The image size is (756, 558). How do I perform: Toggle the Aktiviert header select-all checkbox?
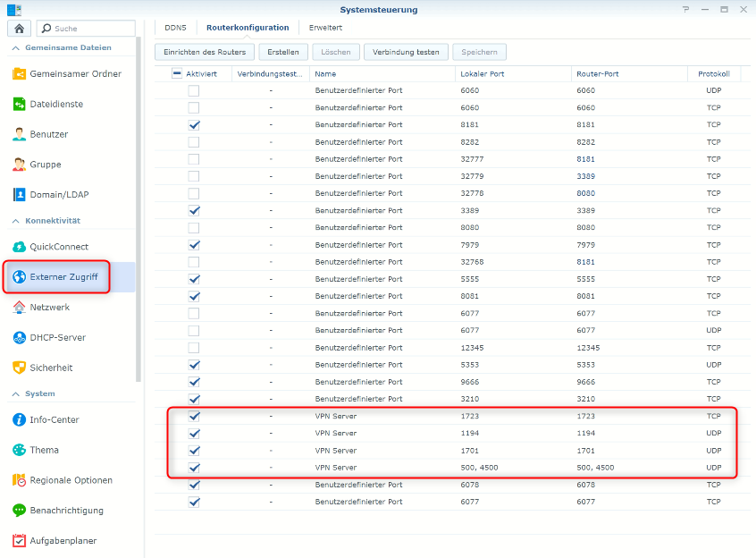point(177,74)
